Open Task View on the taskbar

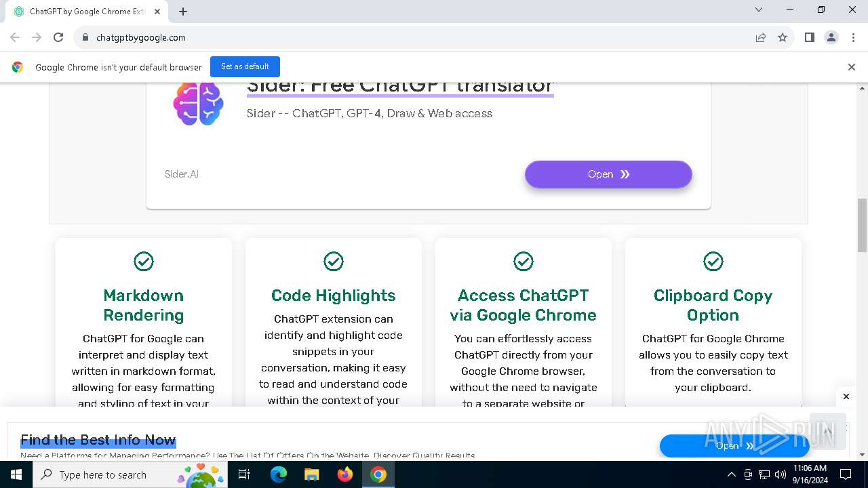point(244,474)
